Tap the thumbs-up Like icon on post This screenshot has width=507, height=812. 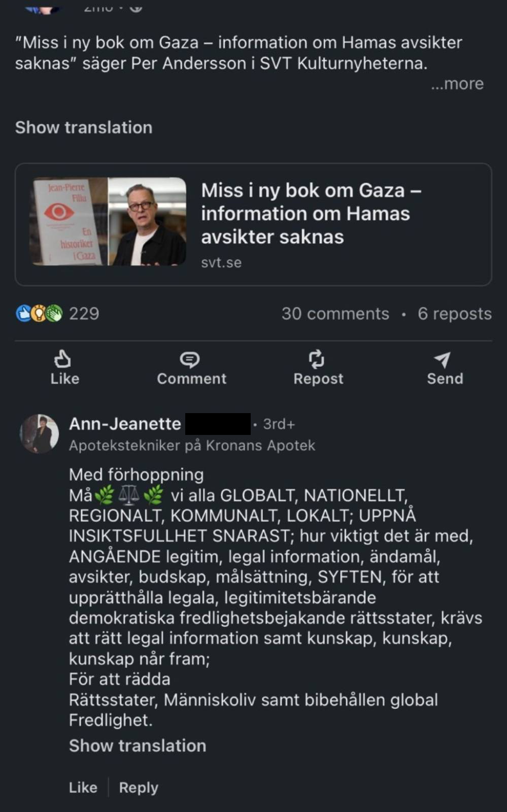(62, 359)
